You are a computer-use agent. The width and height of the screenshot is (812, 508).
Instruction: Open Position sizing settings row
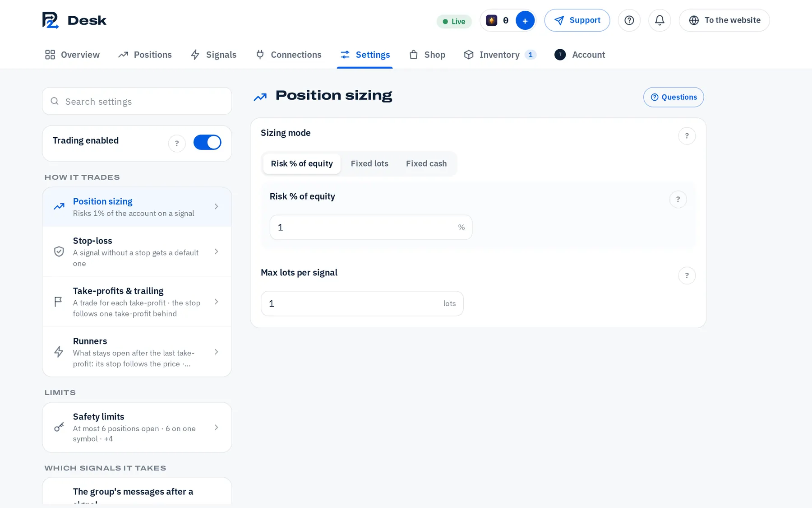click(x=137, y=207)
